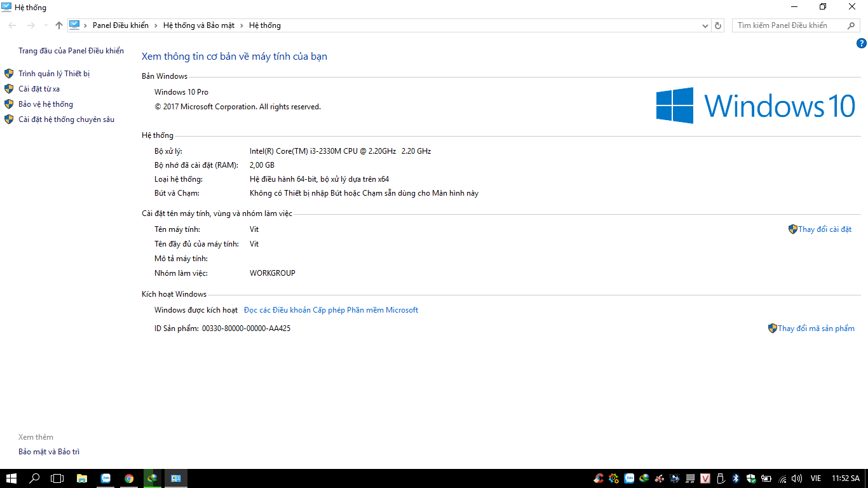
Task: Click the search magnifier in Tìm kiếm box
Action: (x=851, y=25)
